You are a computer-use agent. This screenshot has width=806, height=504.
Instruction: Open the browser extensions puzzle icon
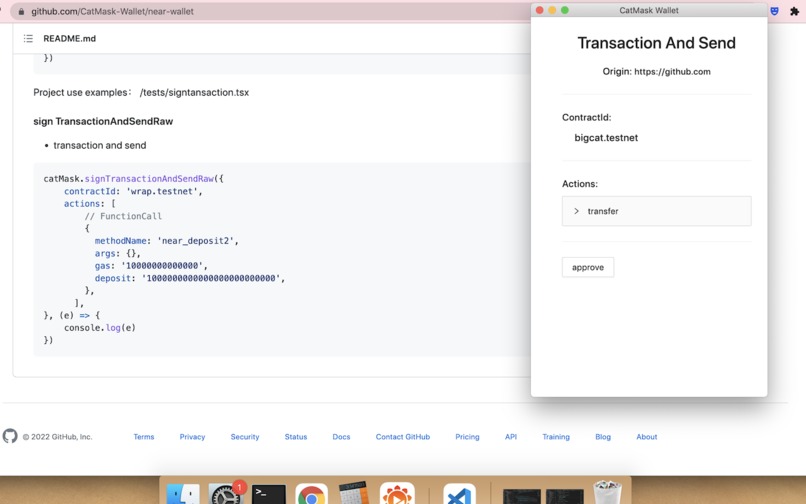pyautogui.click(x=794, y=11)
